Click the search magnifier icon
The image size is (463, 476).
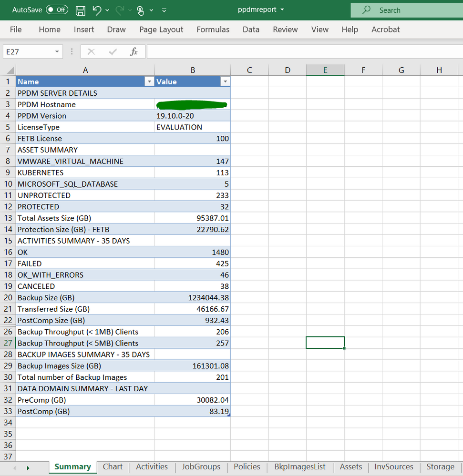[366, 10]
